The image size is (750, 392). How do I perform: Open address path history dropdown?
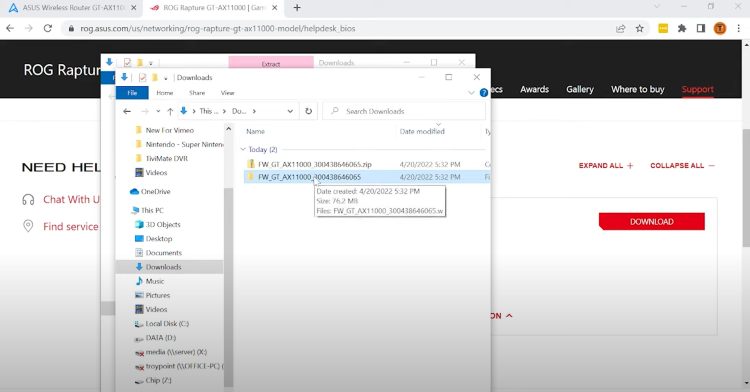290,111
